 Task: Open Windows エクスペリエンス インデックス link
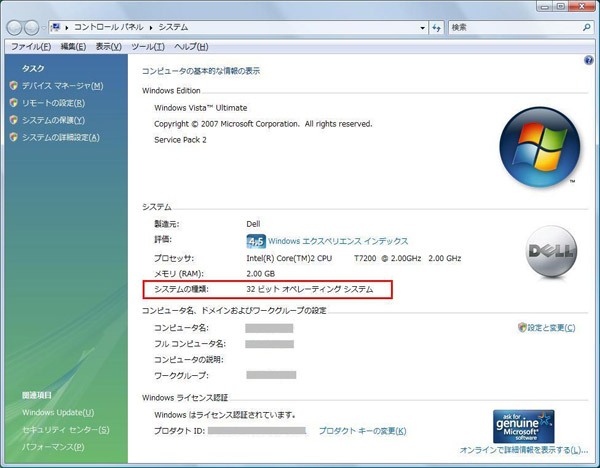(x=338, y=241)
